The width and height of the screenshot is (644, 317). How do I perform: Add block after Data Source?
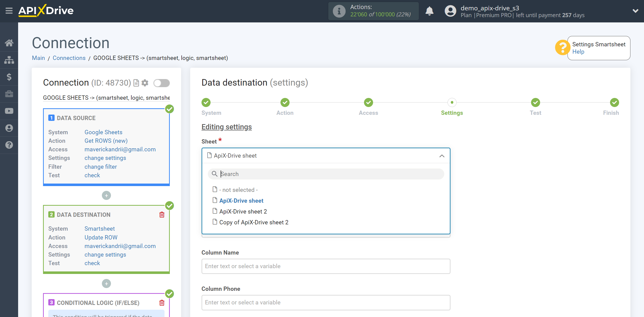(x=106, y=196)
